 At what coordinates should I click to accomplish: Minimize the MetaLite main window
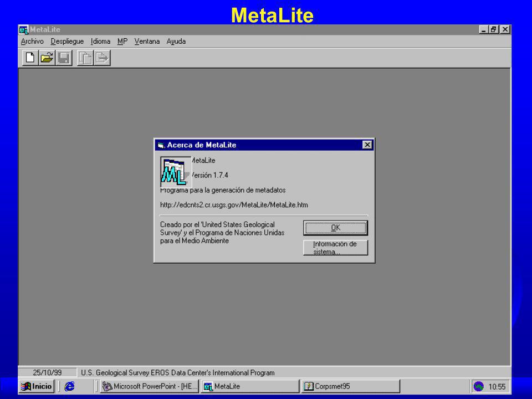pos(483,30)
